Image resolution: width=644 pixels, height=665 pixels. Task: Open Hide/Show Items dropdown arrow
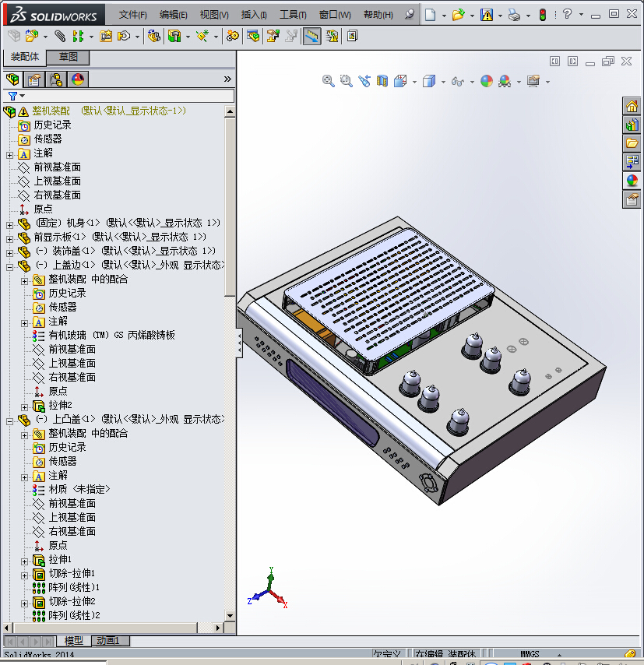coord(472,82)
